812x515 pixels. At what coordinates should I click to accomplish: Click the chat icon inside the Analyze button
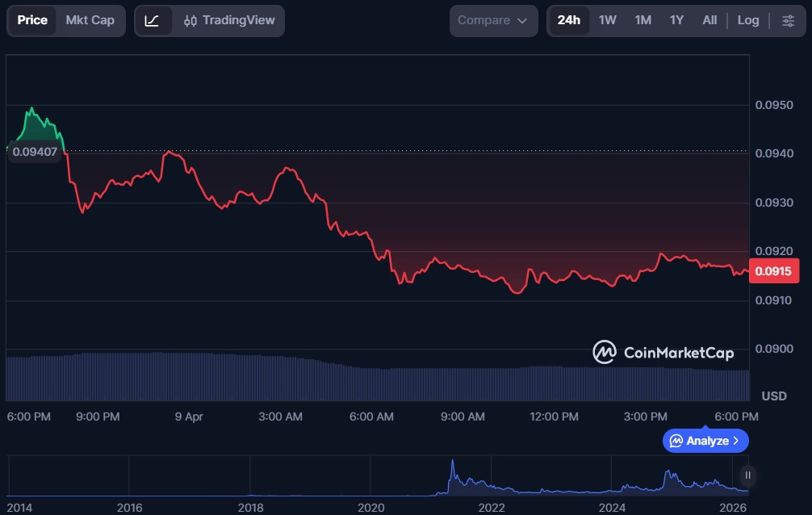[x=676, y=441]
